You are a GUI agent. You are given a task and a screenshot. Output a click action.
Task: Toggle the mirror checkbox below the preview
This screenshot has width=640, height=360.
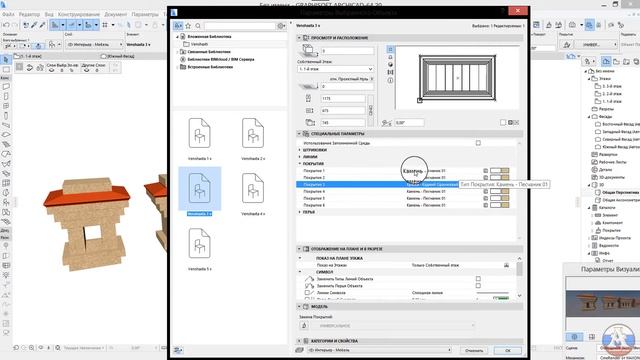tap(503, 122)
